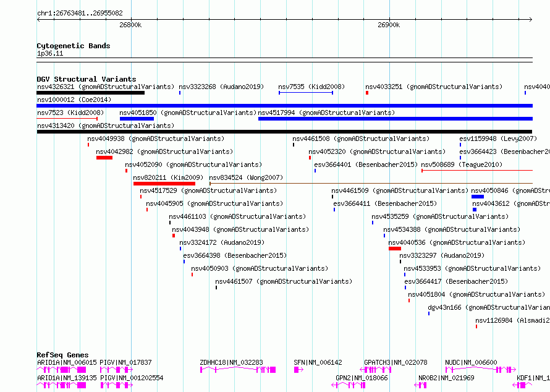This screenshot has width=550, height=392.
Task: Click nsv820211 (Kim2009) label
Action: (x=168, y=177)
